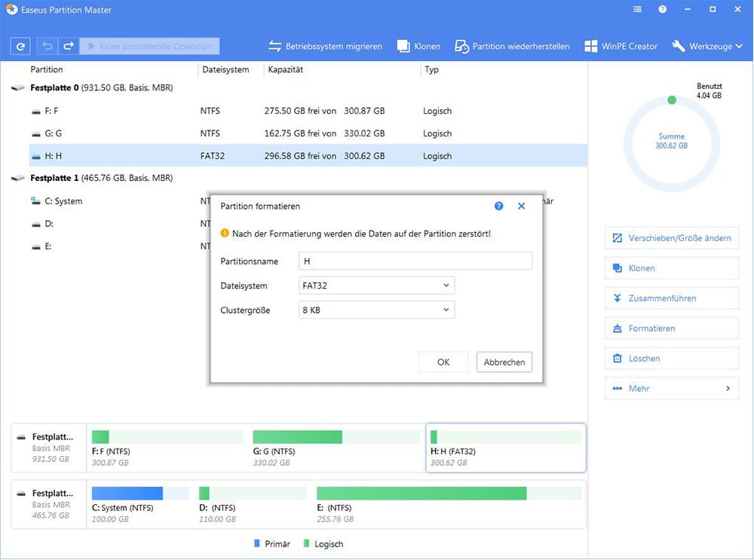The image size is (754, 560).
Task: Click the refresh icon in toolbar
Action: click(x=20, y=46)
